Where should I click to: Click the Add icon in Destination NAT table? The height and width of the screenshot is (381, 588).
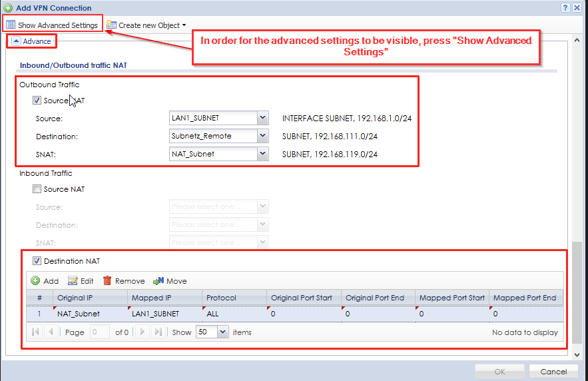coord(36,281)
